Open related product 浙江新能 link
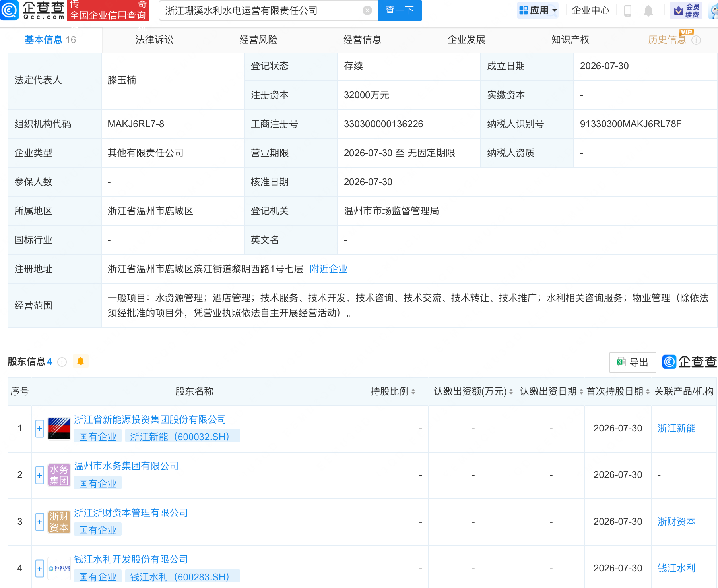Viewport: 718px width, 588px height. tap(676, 428)
